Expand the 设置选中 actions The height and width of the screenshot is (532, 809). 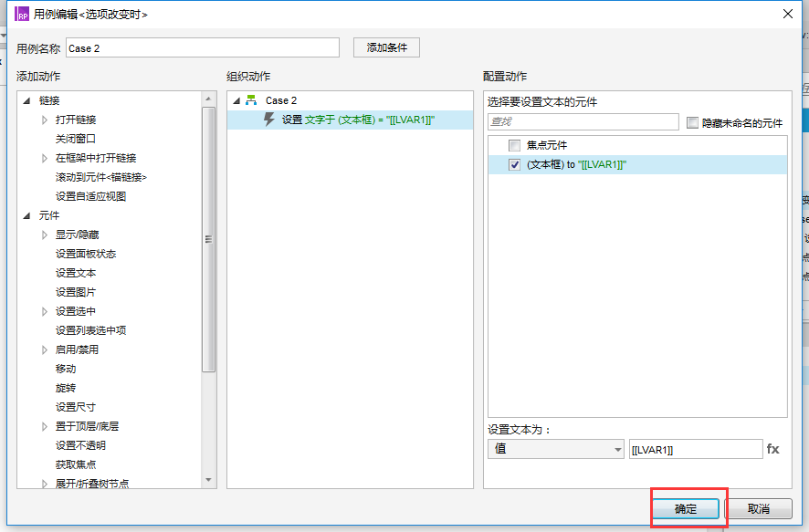(x=45, y=311)
